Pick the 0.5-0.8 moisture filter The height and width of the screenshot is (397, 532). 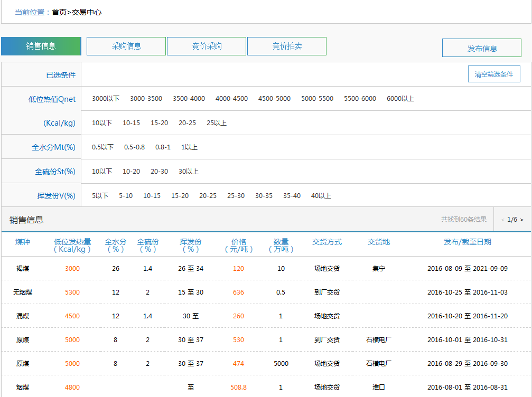pyautogui.click(x=134, y=147)
